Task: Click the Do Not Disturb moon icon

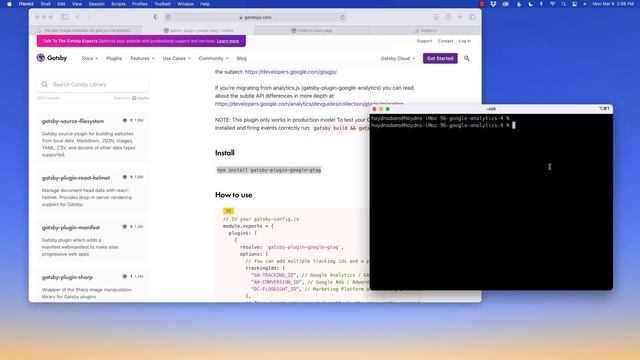Action: 530,4
